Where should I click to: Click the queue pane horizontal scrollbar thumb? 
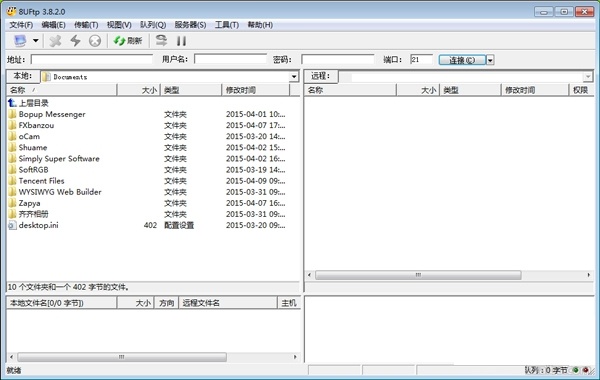tap(122, 357)
